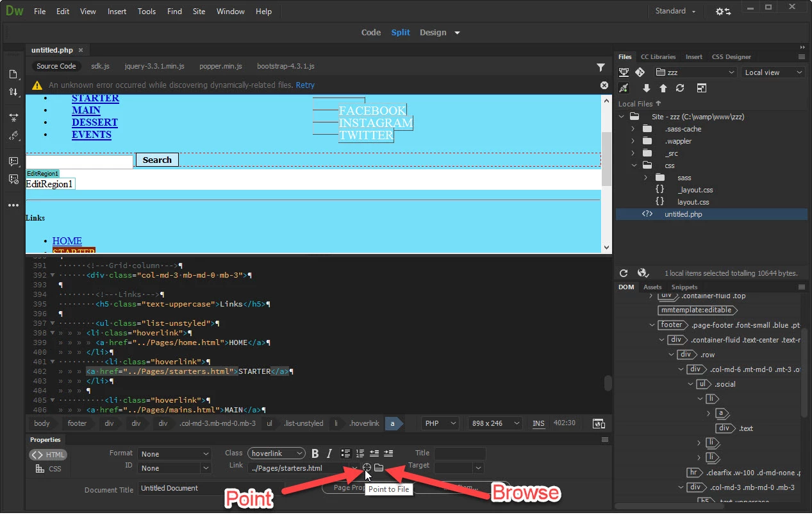Screen dimensions: 812x515
Task: Open the Insert menu
Action: [x=117, y=12]
